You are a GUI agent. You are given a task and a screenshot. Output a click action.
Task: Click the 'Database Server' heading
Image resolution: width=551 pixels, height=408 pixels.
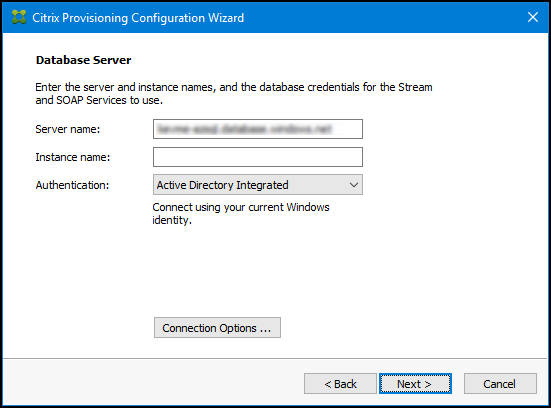pos(84,60)
